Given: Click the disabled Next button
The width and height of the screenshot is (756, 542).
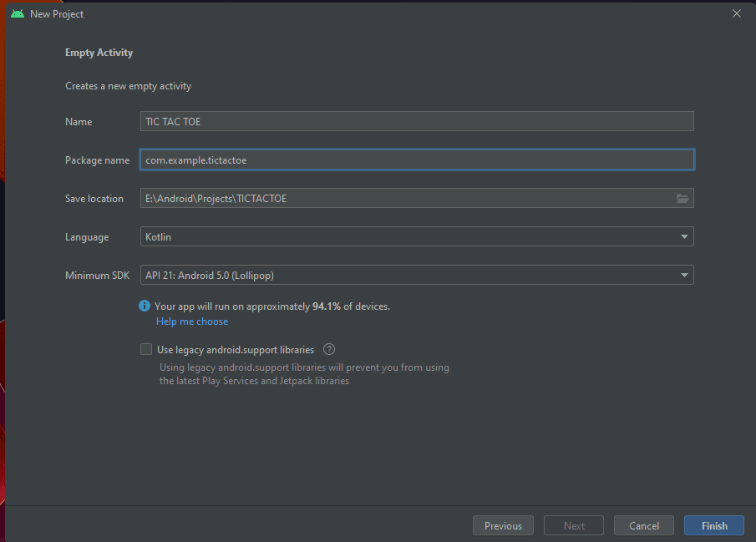Looking at the screenshot, I should coord(574,525).
